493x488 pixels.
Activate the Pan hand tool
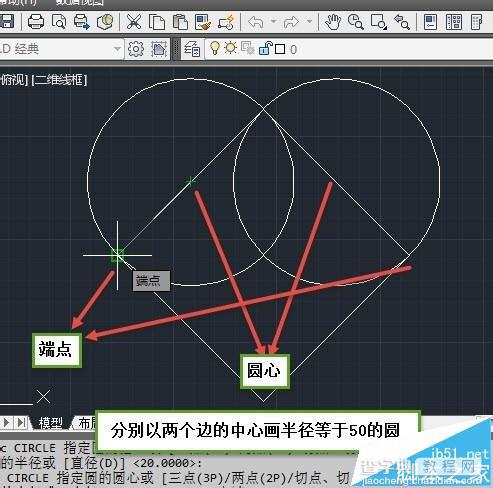click(x=333, y=22)
